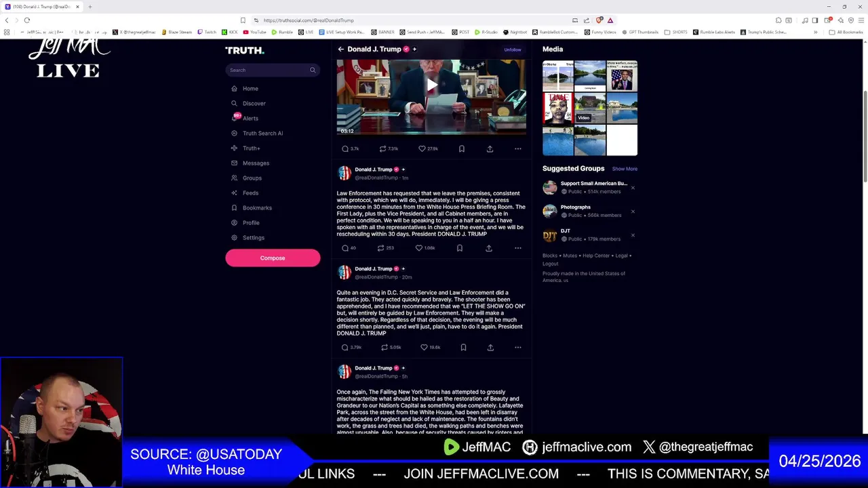Open the Funny Videos bookmark folder
Image resolution: width=868 pixels, height=488 pixels.
tap(600, 32)
